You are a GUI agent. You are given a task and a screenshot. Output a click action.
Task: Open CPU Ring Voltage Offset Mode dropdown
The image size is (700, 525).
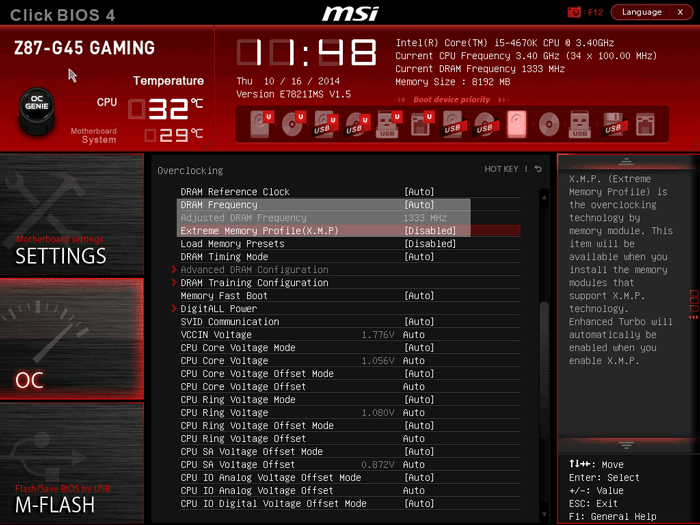(419, 425)
